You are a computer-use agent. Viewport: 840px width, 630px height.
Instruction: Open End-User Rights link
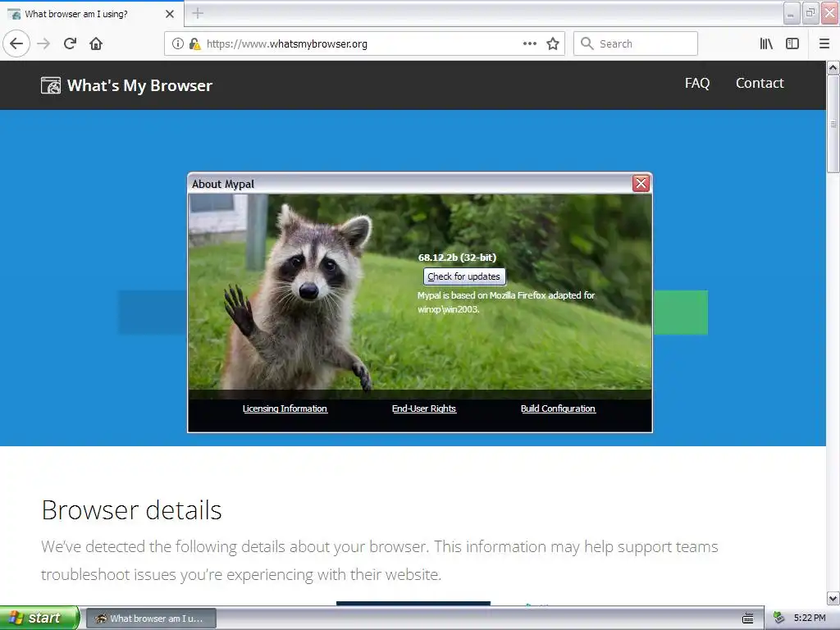pos(424,409)
